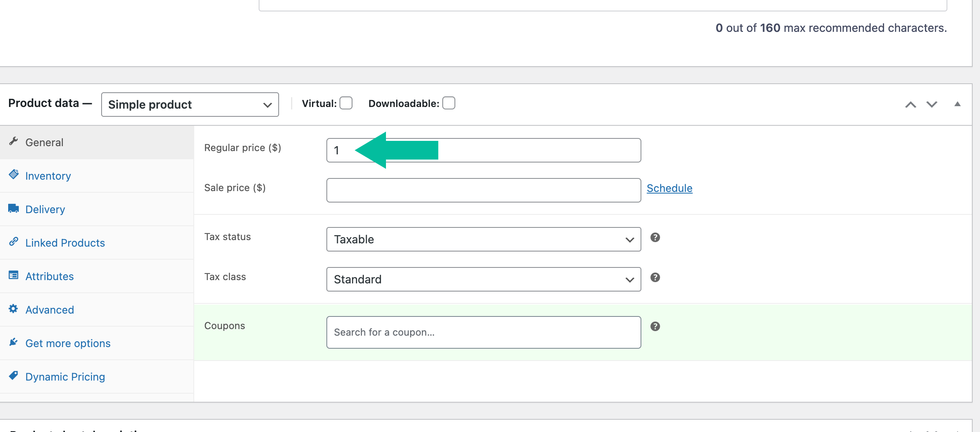Move Product data panel up

[x=910, y=105]
